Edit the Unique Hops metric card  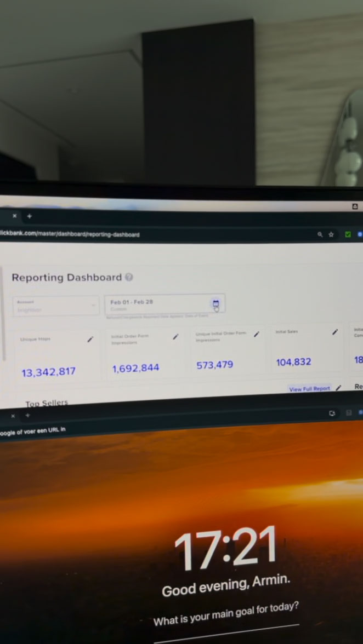point(90,340)
